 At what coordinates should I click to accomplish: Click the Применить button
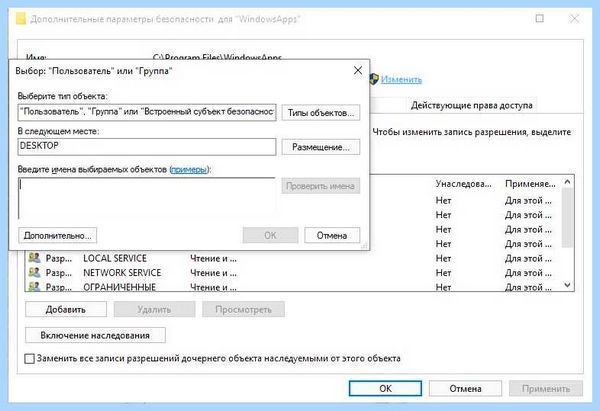546,388
